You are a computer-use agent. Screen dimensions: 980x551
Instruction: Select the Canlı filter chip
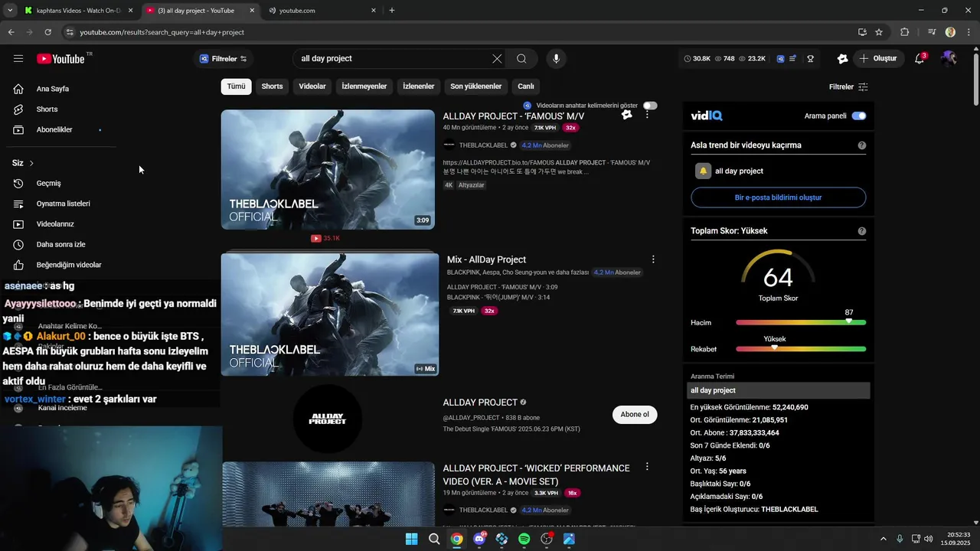pyautogui.click(x=526, y=86)
